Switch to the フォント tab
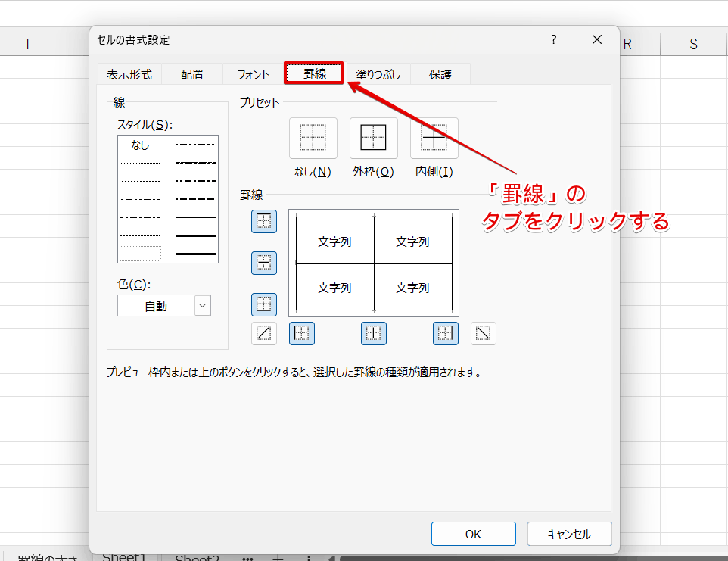Screen dimensions: 728x561 253,73
